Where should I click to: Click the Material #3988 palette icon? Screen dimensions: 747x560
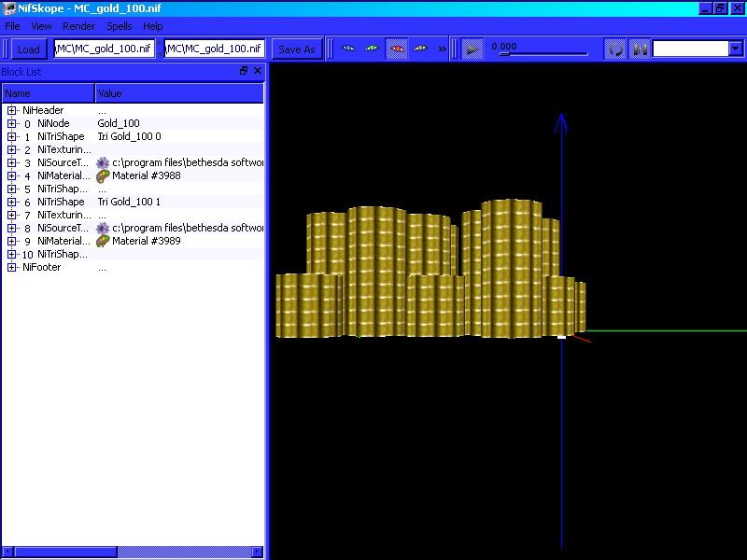(103, 176)
